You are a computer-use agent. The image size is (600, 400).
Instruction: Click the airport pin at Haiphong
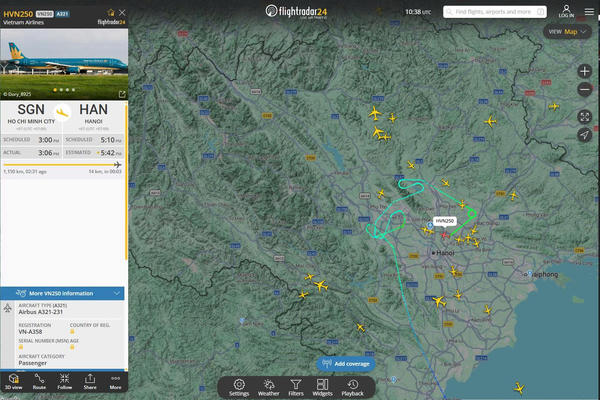[530, 273]
